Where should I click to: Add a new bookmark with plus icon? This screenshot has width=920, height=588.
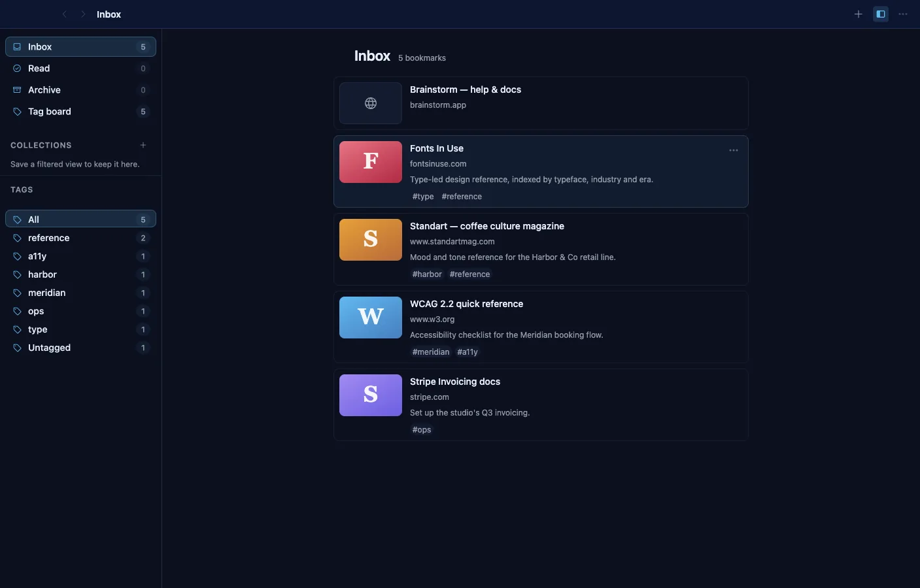[x=859, y=14]
